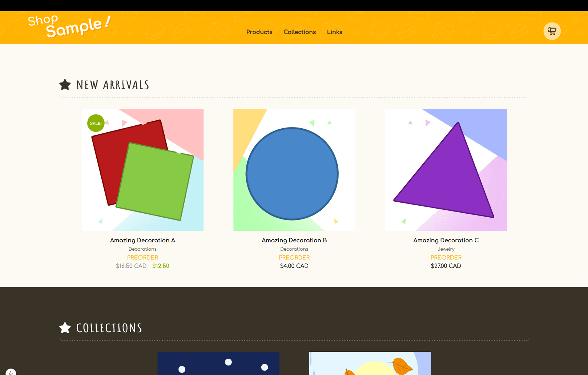588x375 pixels.
Task: Open the Products menu
Action: pos(259,32)
